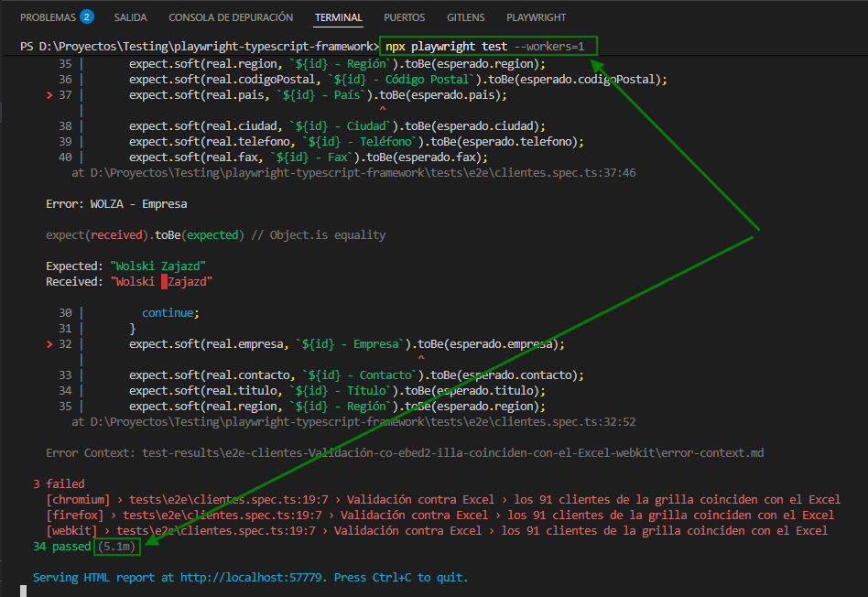Screen dimensions: 868x597
Task: Click line 37 expect.soft real.pais
Action: [x=318, y=95]
